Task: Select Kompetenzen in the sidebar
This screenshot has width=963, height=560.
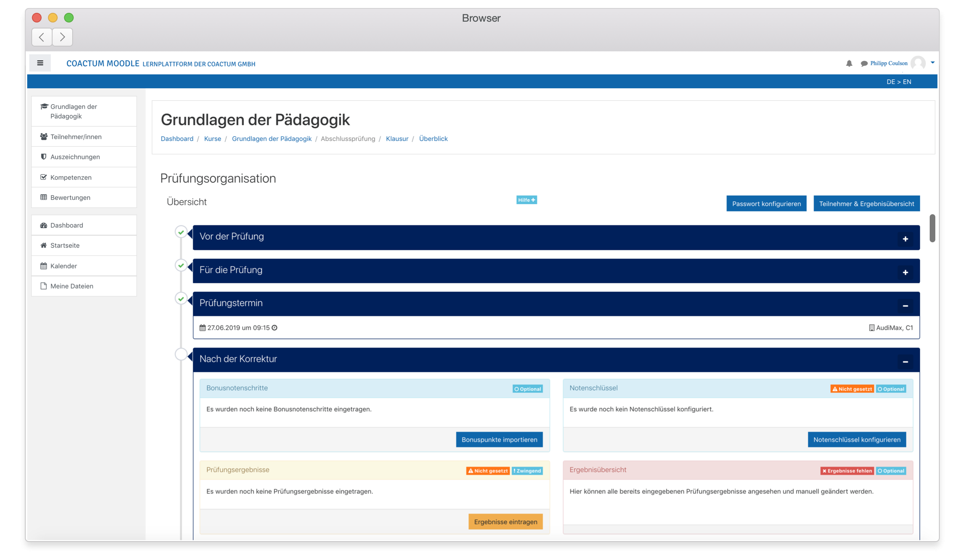Action: (71, 177)
